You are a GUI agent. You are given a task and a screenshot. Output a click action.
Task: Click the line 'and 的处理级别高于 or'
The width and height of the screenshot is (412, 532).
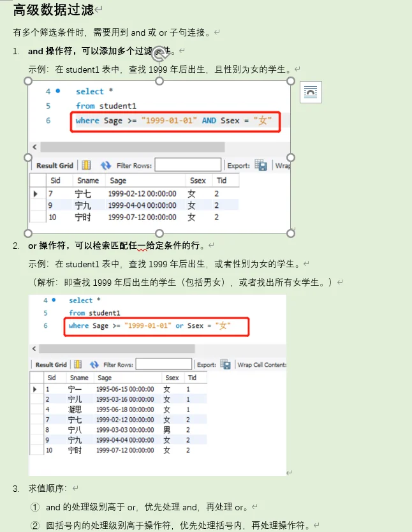[147, 507]
